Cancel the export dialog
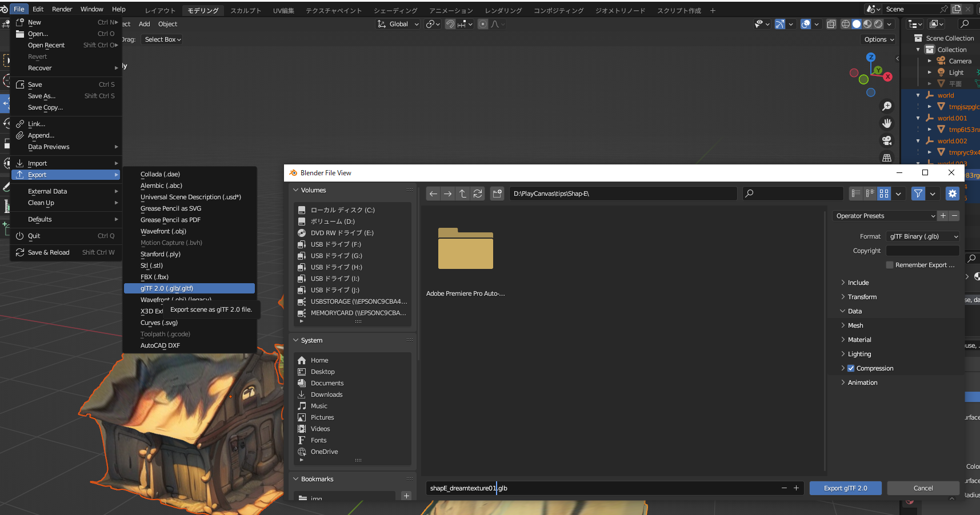 coord(923,488)
